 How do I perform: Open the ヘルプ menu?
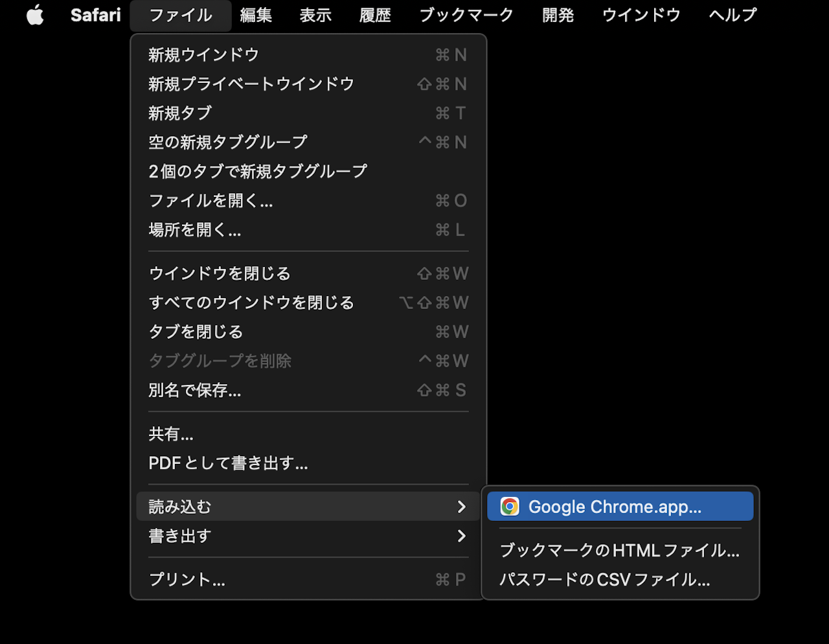[x=732, y=15]
